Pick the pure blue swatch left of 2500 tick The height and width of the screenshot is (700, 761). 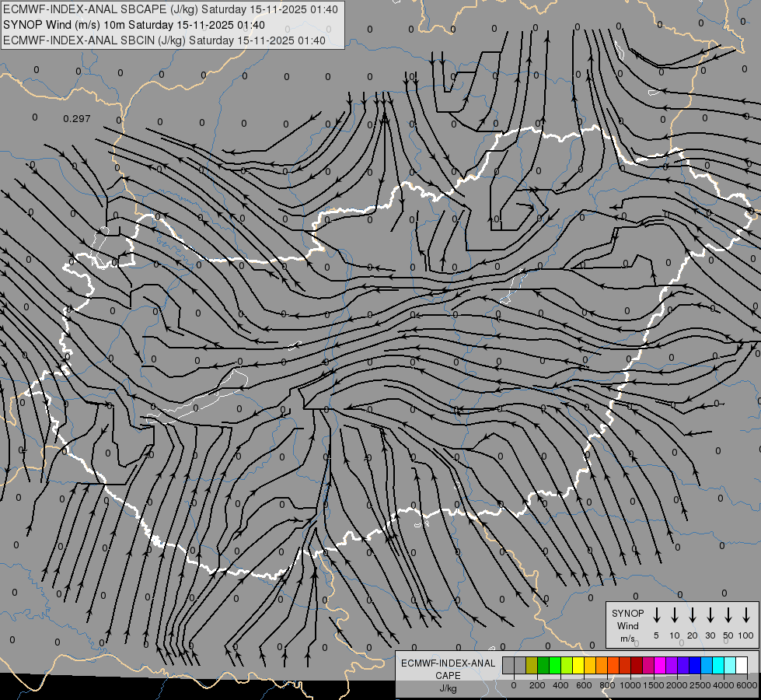[694, 665]
